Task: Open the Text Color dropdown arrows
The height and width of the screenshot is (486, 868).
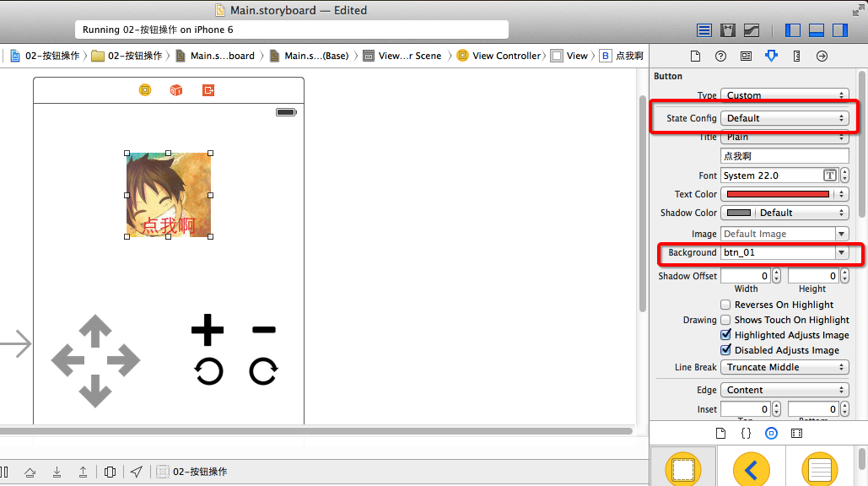Action: click(x=842, y=194)
